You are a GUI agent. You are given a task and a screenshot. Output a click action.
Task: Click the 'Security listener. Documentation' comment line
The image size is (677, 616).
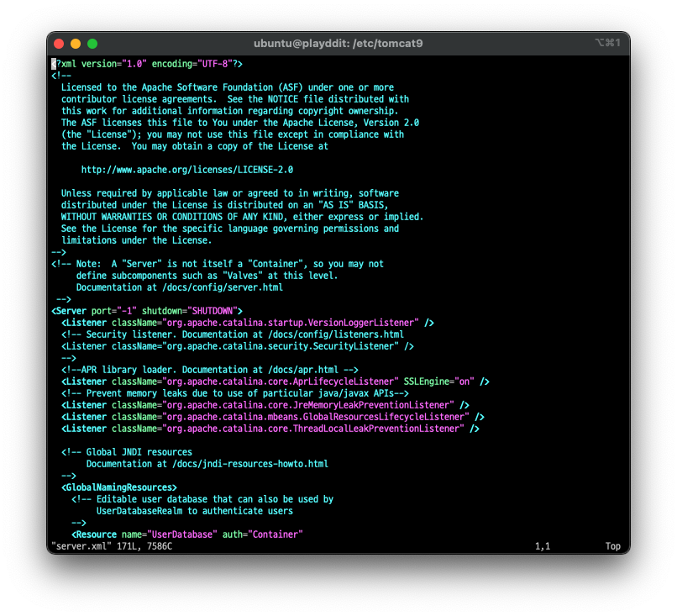pos(233,334)
